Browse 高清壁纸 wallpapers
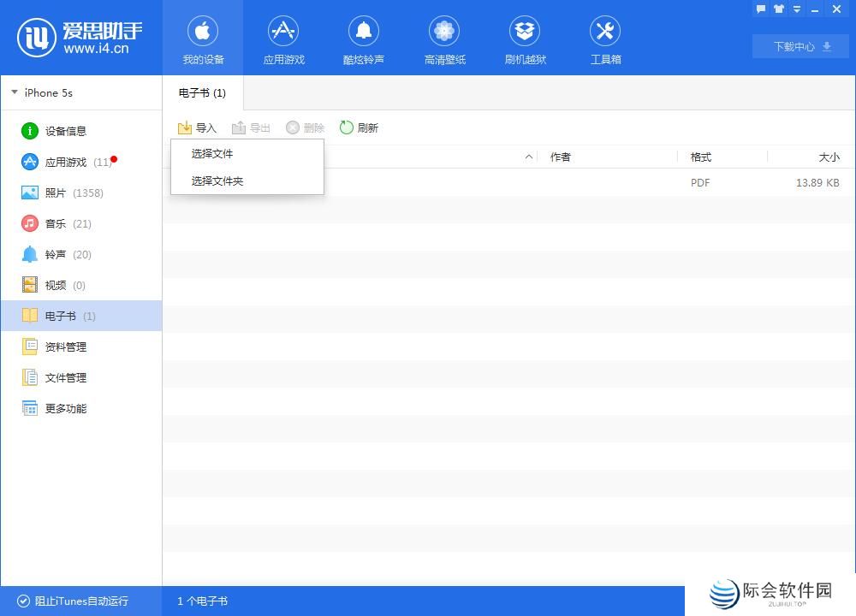The height and width of the screenshot is (616, 856). 444,38
